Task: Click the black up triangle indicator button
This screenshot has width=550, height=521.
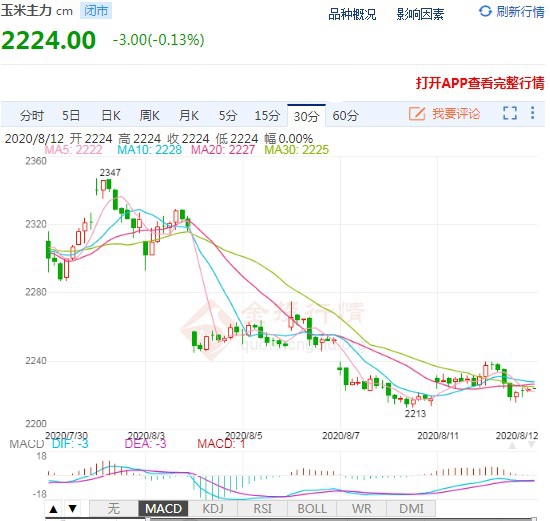Action: point(53,509)
